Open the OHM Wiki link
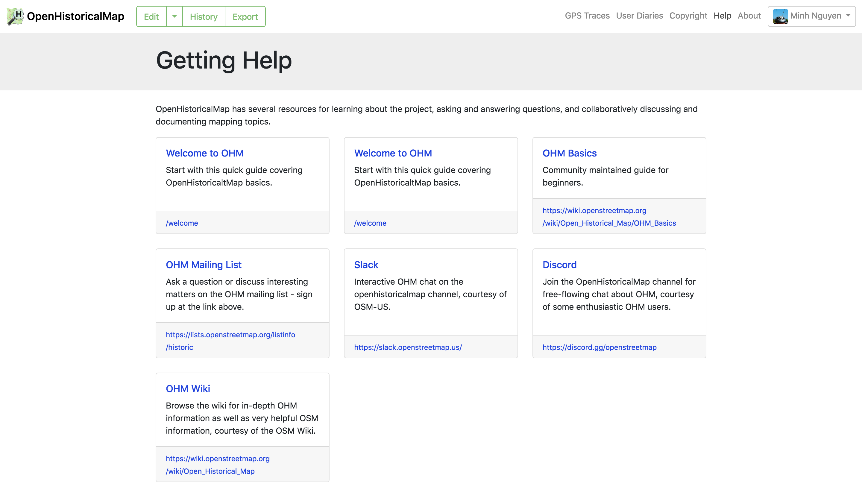 tap(188, 388)
